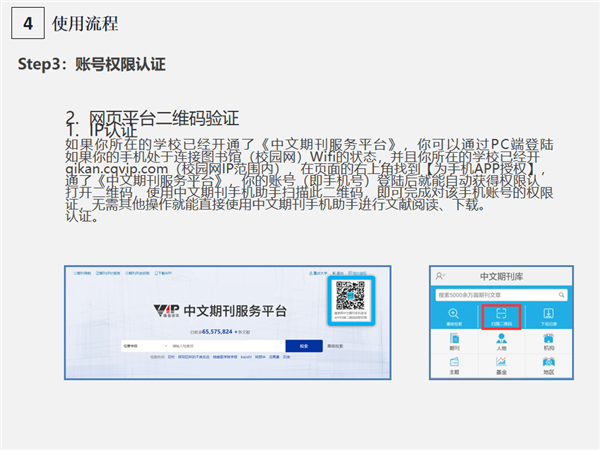Screen dimensions: 600x450
Task: Click the QR code popup on web page
Action: click(351, 300)
